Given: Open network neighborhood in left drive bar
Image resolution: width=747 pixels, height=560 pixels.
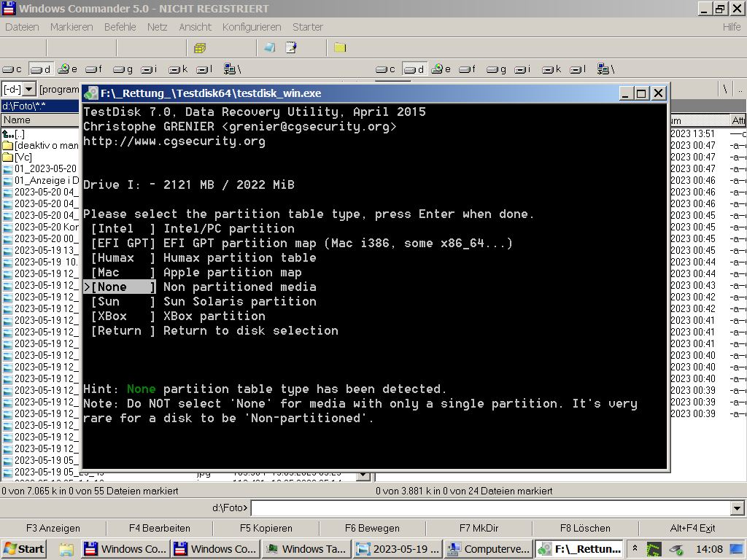Looking at the screenshot, I should (233, 69).
